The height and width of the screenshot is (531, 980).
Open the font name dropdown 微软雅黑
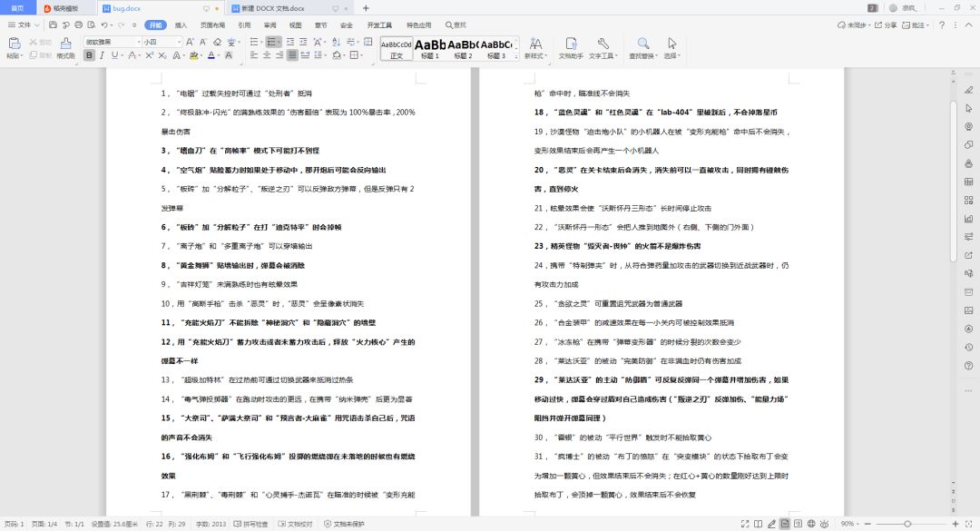139,42
